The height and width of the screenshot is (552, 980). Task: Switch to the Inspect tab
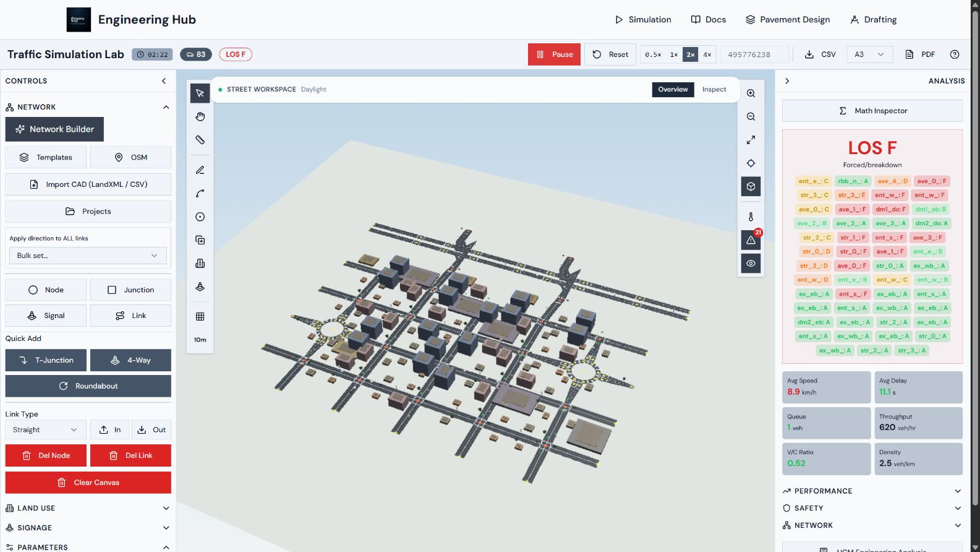click(x=714, y=90)
